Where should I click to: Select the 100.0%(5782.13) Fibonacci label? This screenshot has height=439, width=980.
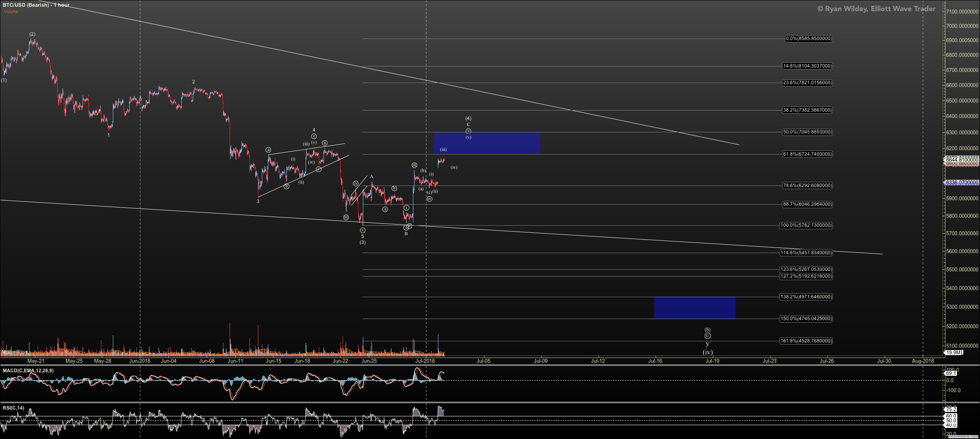click(806, 225)
